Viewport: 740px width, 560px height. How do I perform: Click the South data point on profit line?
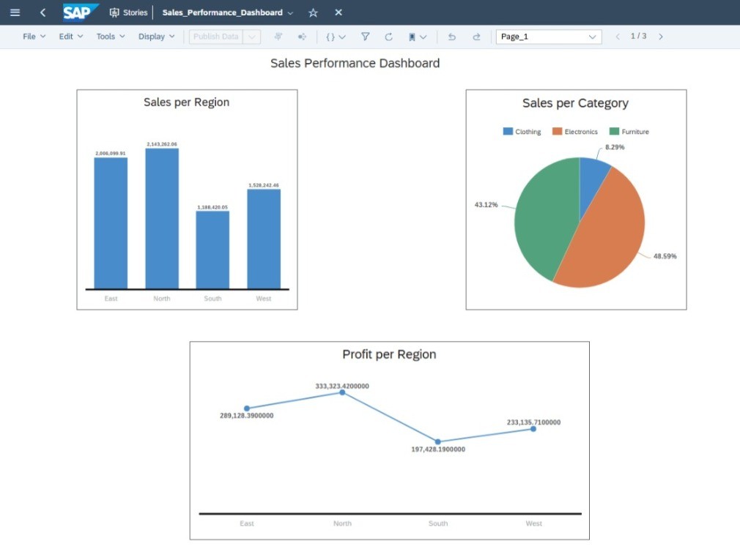(438, 441)
